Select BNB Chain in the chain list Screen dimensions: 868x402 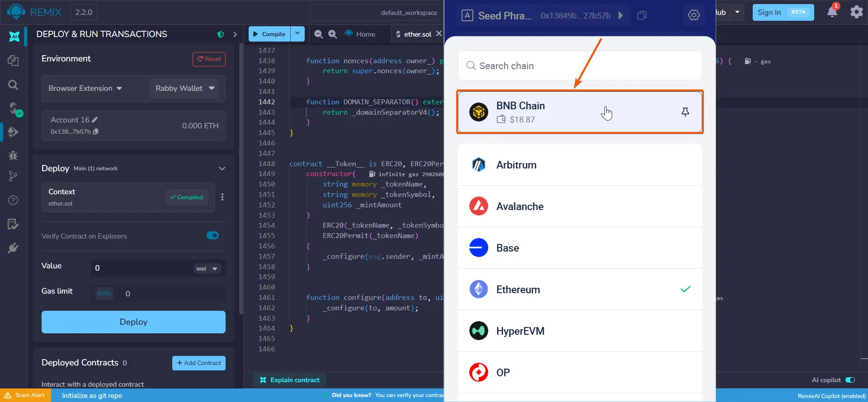point(580,112)
